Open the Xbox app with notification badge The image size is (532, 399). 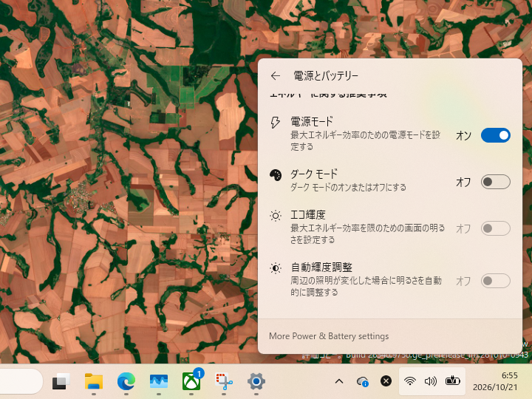(x=191, y=381)
